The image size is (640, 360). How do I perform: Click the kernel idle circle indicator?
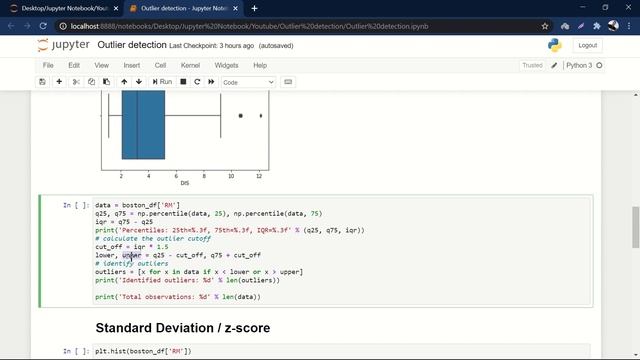(599, 65)
